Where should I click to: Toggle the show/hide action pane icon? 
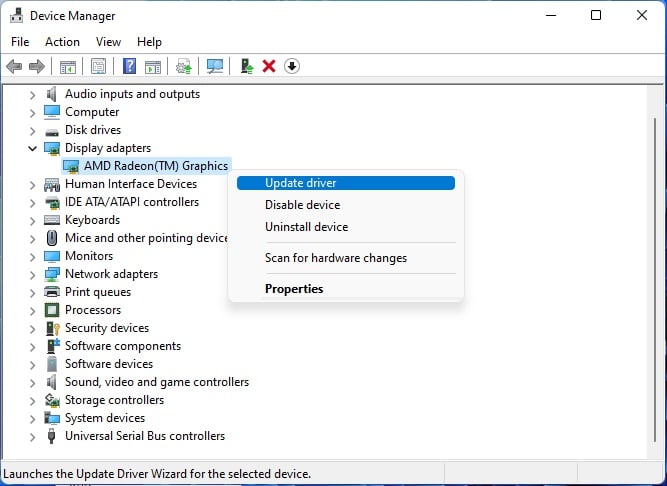pos(153,67)
